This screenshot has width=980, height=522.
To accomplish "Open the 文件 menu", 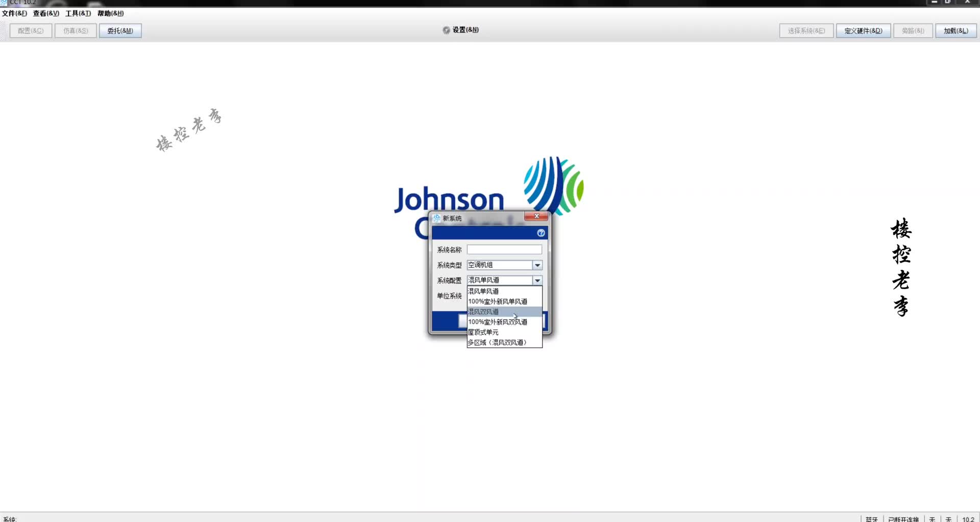I will 14,13.
